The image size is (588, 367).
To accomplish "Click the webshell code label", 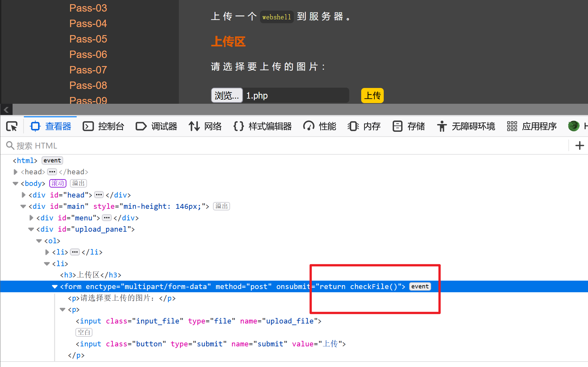I will 276,17.
